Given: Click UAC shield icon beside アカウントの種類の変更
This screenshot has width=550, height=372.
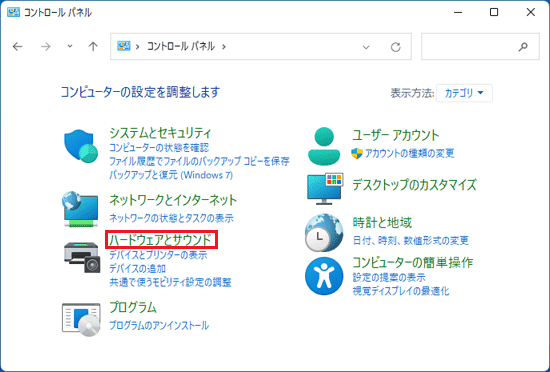Looking at the screenshot, I should coord(357,153).
